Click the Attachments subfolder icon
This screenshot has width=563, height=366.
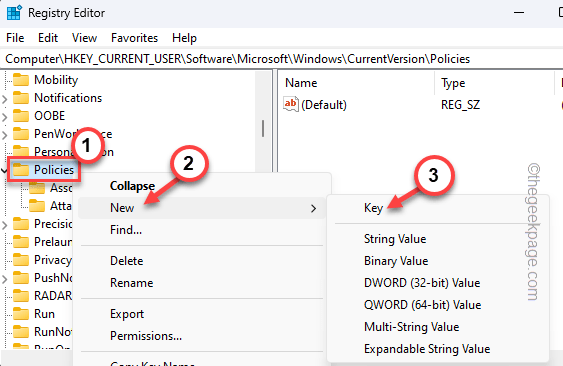37,206
